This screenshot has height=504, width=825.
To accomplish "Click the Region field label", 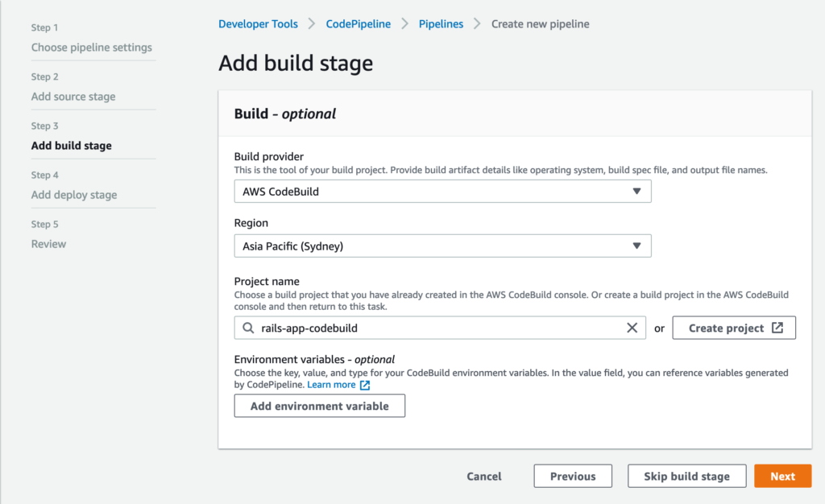I will [x=251, y=223].
